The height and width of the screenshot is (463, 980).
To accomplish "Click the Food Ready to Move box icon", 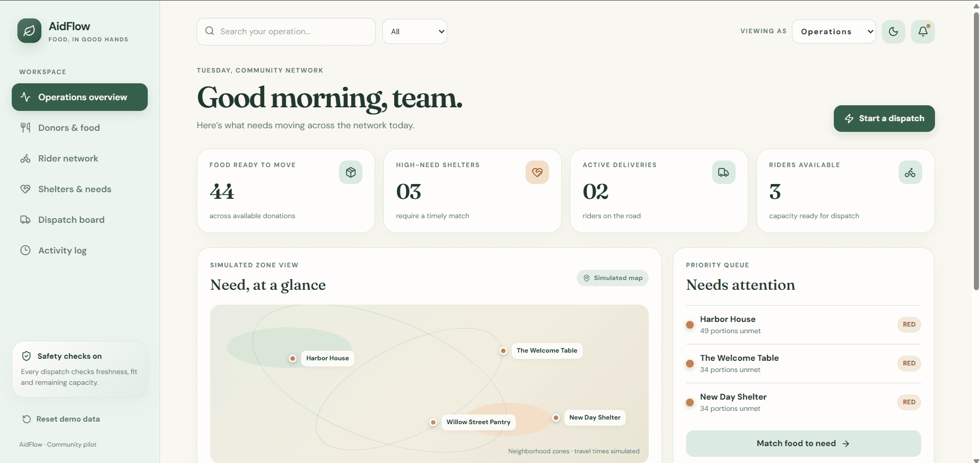I will 351,172.
